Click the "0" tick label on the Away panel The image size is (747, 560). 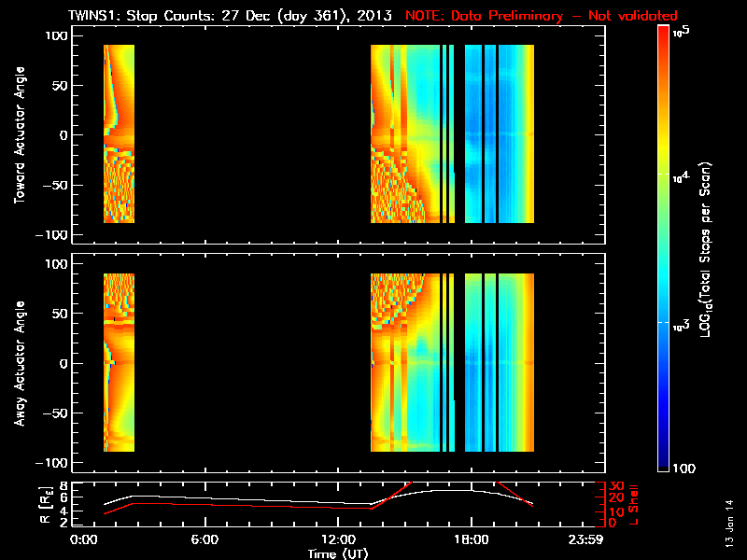click(x=63, y=363)
